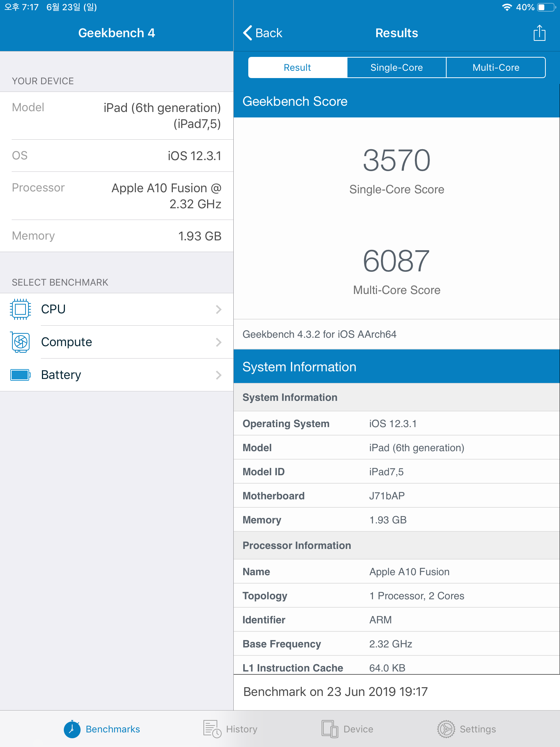Tap Base Frequency '2.32 GHz' row
The height and width of the screenshot is (747, 560).
coord(397,644)
